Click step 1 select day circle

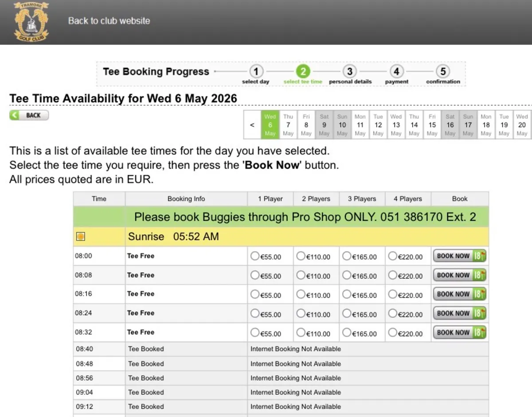pyautogui.click(x=256, y=71)
